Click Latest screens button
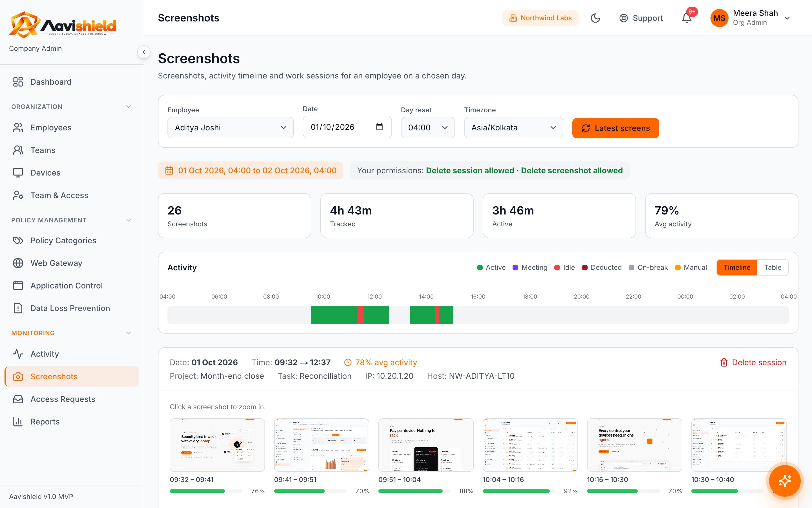Screen dimensions: 812x508 click(x=615, y=128)
